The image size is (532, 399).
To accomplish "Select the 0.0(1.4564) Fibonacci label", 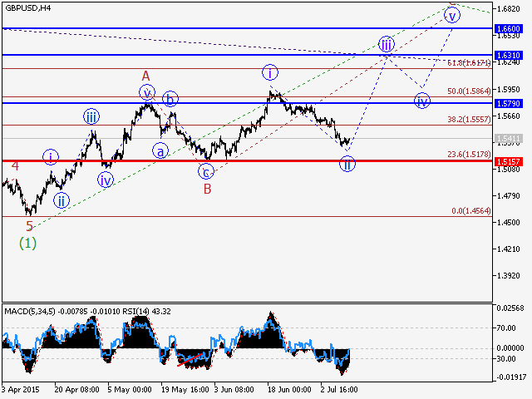I will (471, 210).
